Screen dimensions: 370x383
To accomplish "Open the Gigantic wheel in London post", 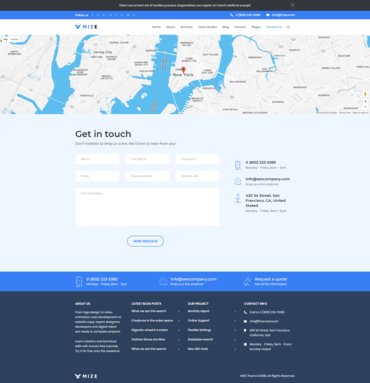I will pyautogui.click(x=150, y=330).
